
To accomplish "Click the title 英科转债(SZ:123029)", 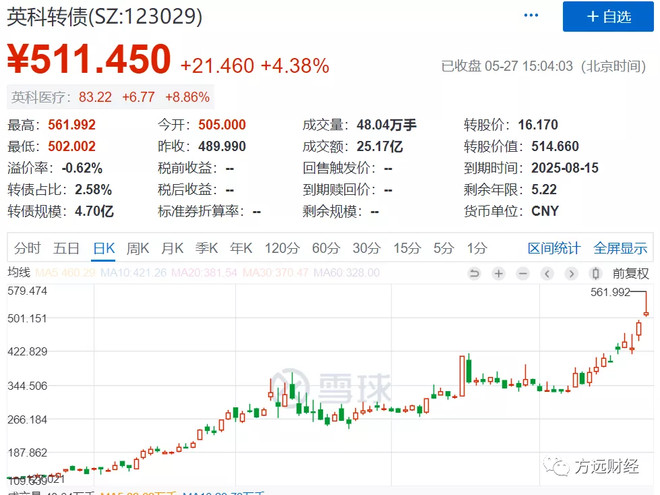I will pos(104,17).
